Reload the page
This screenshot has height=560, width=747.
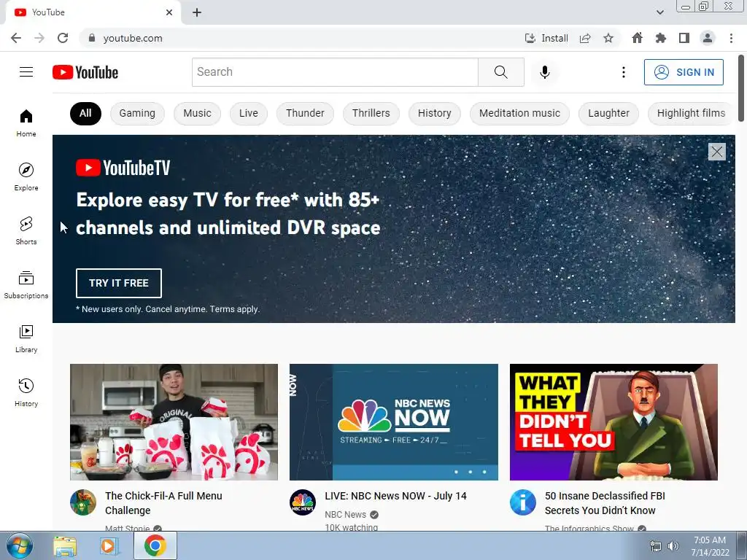(63, 38)
